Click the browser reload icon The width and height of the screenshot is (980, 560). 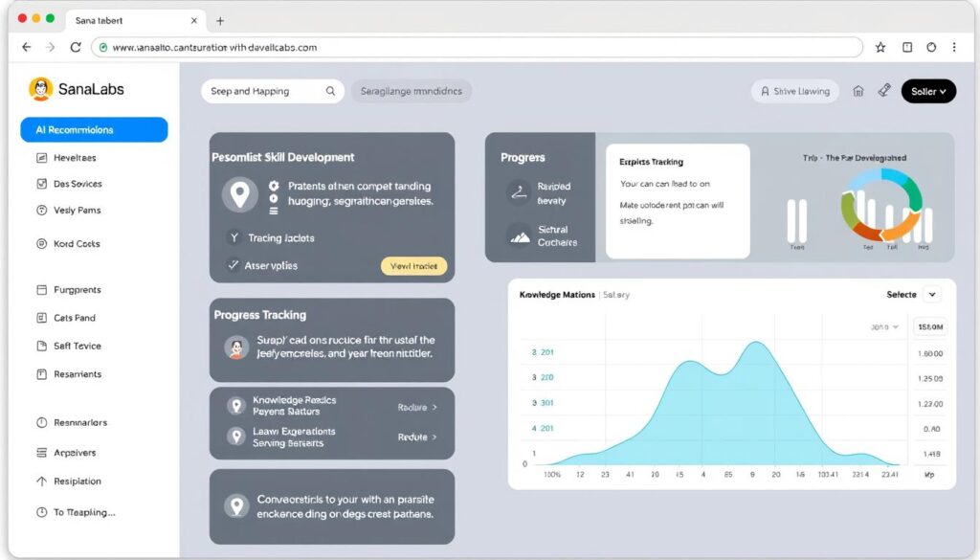coord(76,47)
